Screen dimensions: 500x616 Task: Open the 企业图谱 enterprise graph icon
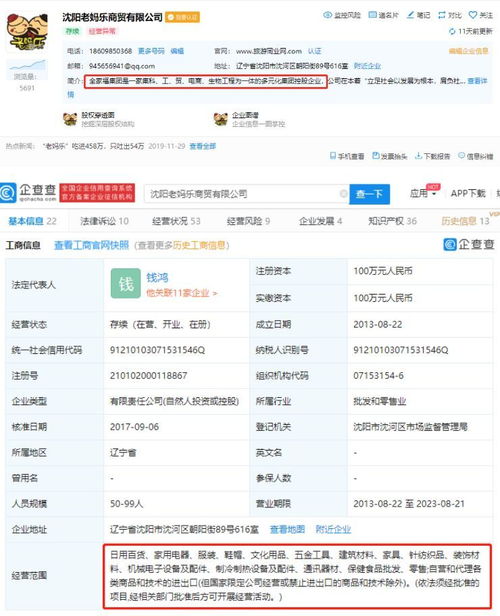point(221,119)
